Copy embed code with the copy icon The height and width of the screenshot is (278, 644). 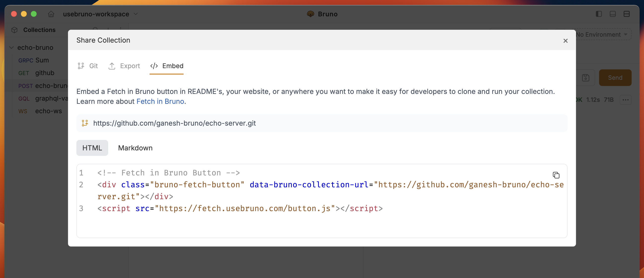556,175
